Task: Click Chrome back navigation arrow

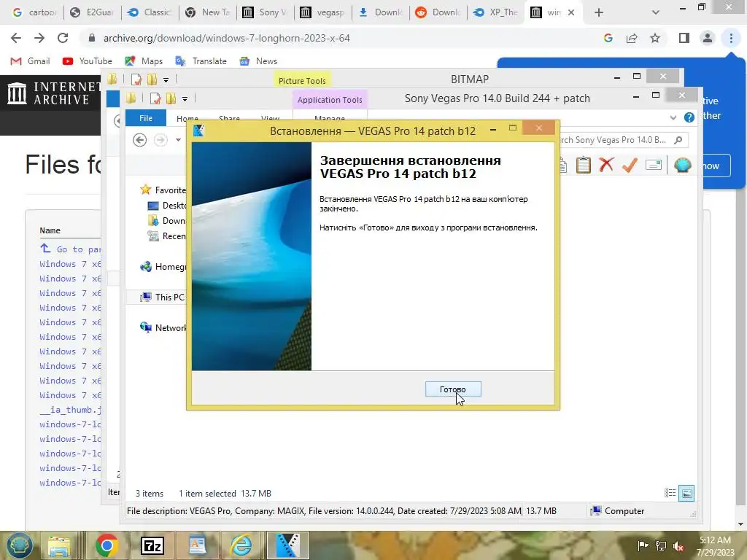Action: [x=16, y=38]
